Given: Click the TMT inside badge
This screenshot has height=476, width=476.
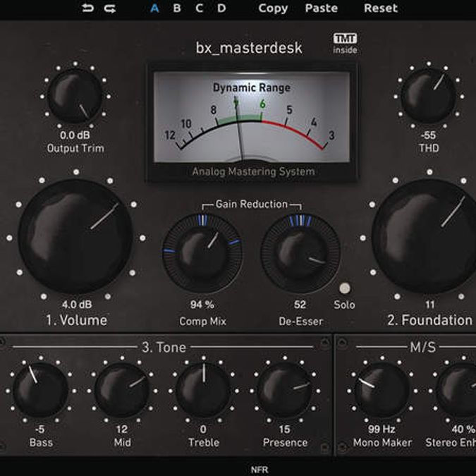Looking at the screenshot, I should pyautogui.click(x=345, y=44).
